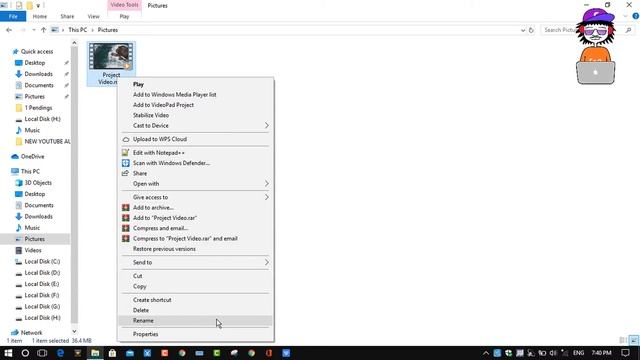Viewport: 640px width, 360px height.
Task: Open Local Disk (D:)
Action: (x=42, y=273)
